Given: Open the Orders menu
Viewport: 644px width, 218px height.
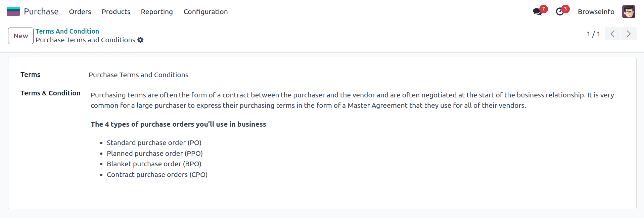Looking at the screenshot, I should [x=80, y=12].
